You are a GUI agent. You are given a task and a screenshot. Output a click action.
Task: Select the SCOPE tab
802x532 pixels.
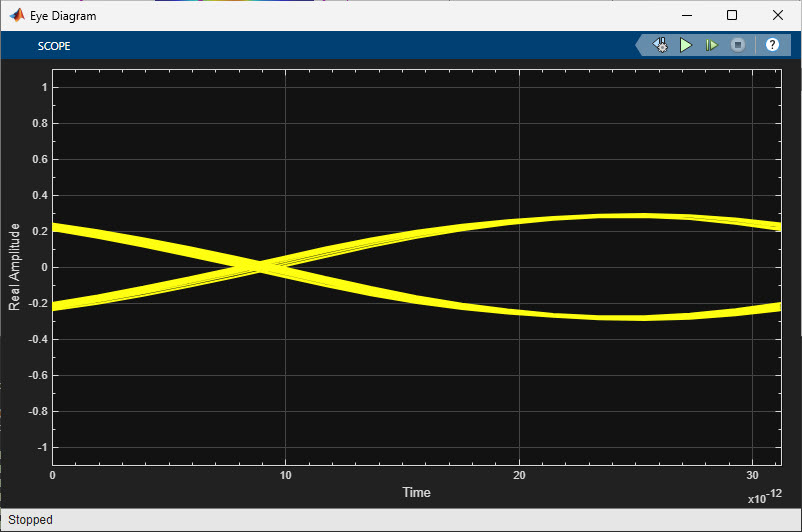[x=54, y=46]
